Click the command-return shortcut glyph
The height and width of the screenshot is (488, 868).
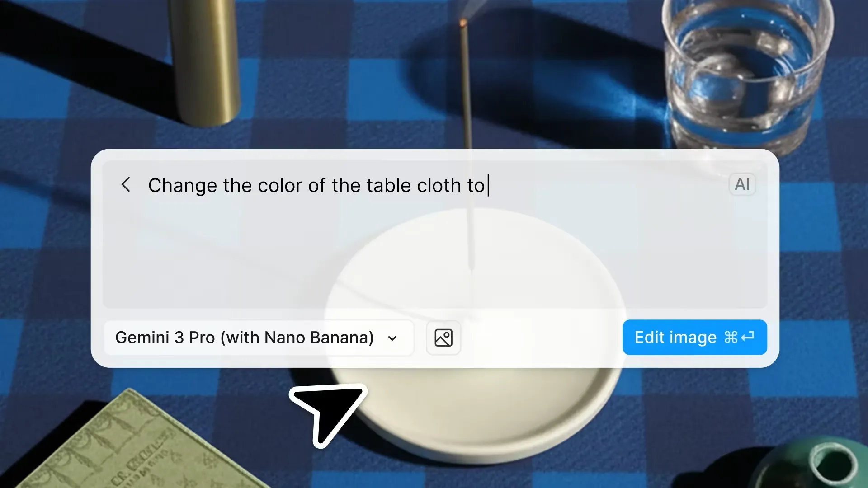[x=740, y=337]
